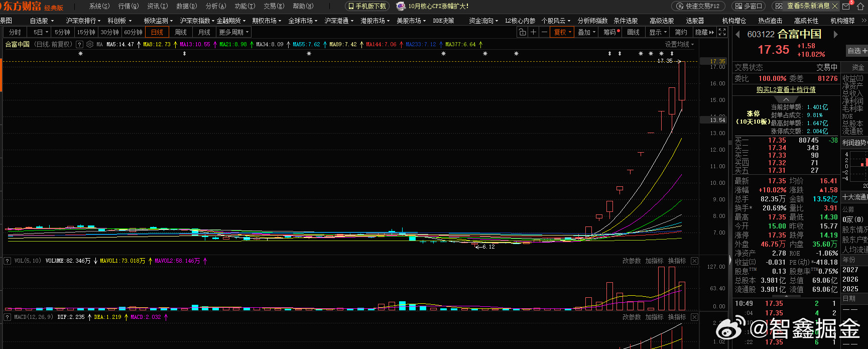Expand 自选股 menu
The width and height of the screenshot is (868, 349).
(42, 21)
